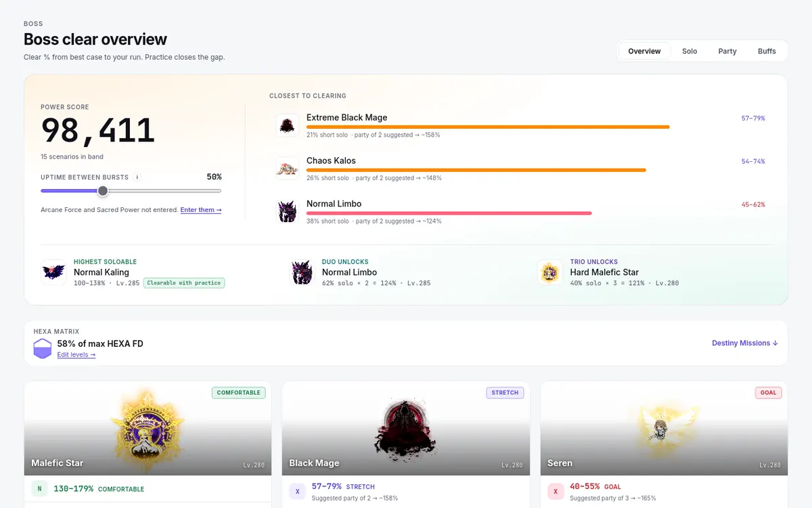Click the Chaos Kalos progress bar
Screen dimensions: 812x508
[x=476, y=170]
